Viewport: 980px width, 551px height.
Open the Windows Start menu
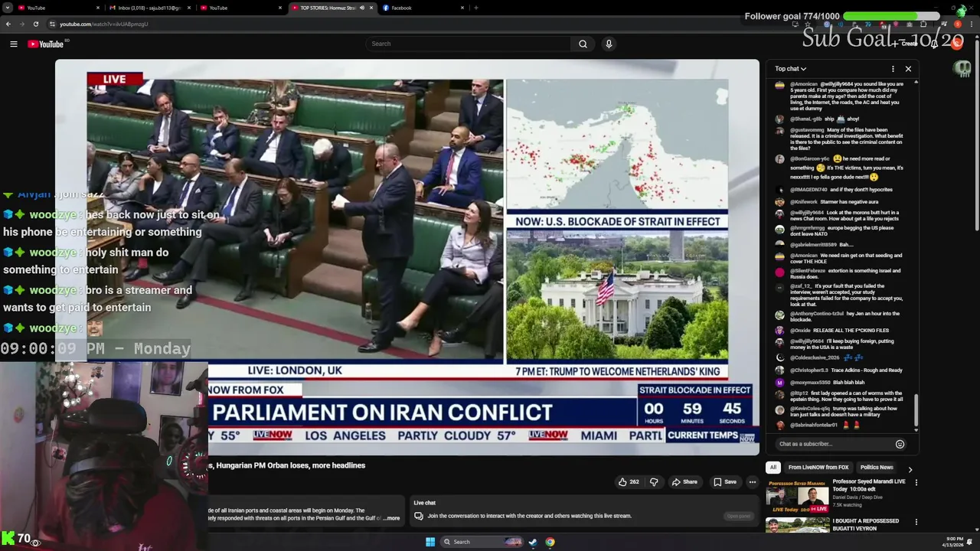tap(430, 542)
